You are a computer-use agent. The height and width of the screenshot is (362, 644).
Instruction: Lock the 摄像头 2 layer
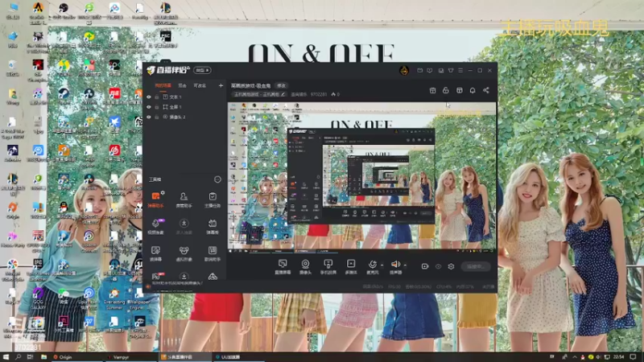pyautogui.click(x=157, y=117)
